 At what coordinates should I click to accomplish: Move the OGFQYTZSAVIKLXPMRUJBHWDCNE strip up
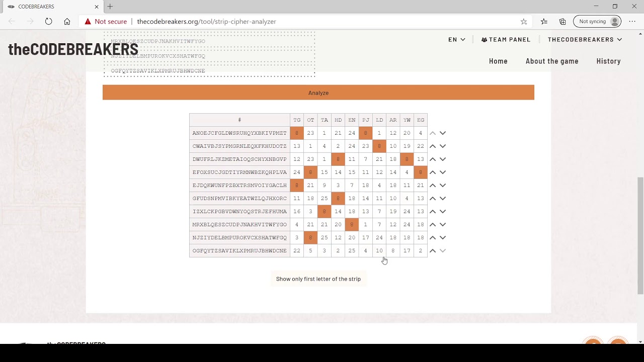pyautogui.click(x=433, y=251)
